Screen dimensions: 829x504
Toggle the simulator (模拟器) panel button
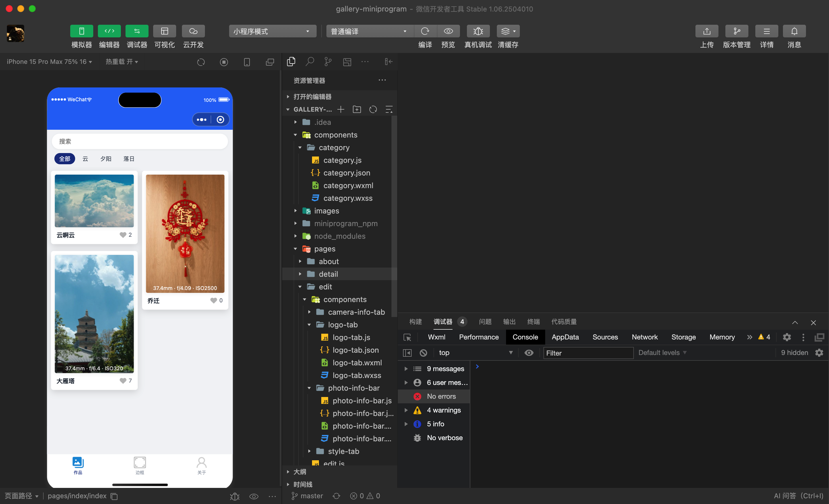point(81,31)
